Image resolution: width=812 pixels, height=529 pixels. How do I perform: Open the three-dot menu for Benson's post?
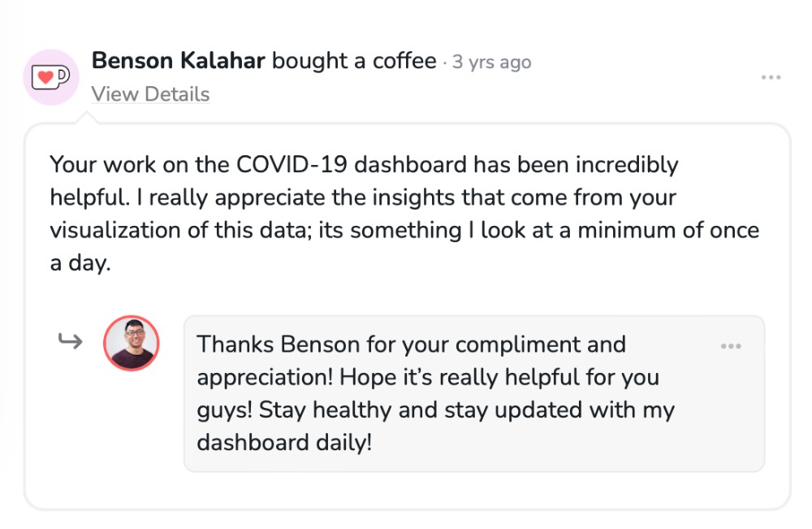771,77
